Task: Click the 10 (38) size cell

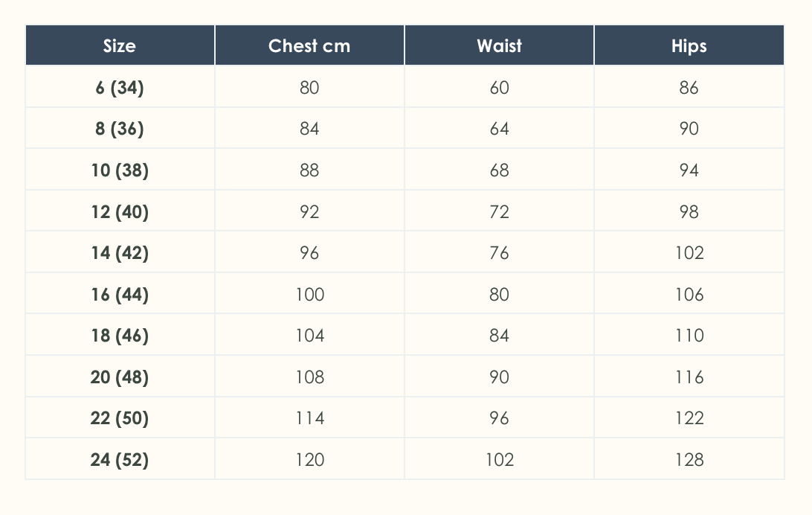Action: [x=120, y=170]
